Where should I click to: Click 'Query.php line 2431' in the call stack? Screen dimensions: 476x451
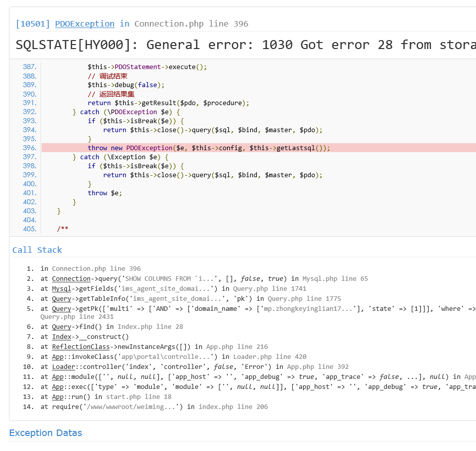(x=77, y=316)
